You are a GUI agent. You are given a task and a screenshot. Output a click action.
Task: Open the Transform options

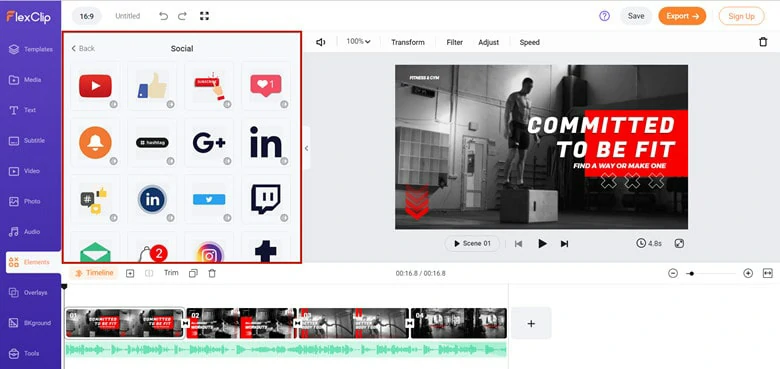(x=408, y=42)
